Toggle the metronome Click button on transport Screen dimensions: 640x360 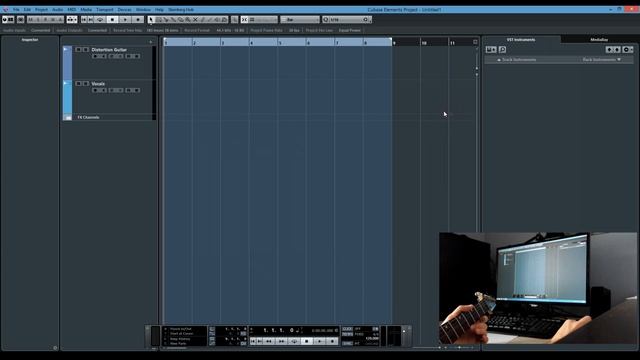pyautogui.click(x=347, y=329)
